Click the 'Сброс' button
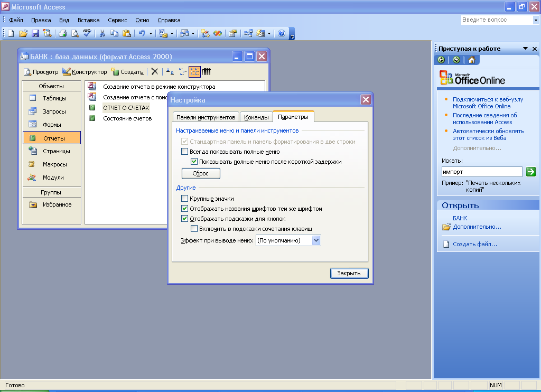 [201, 173]
